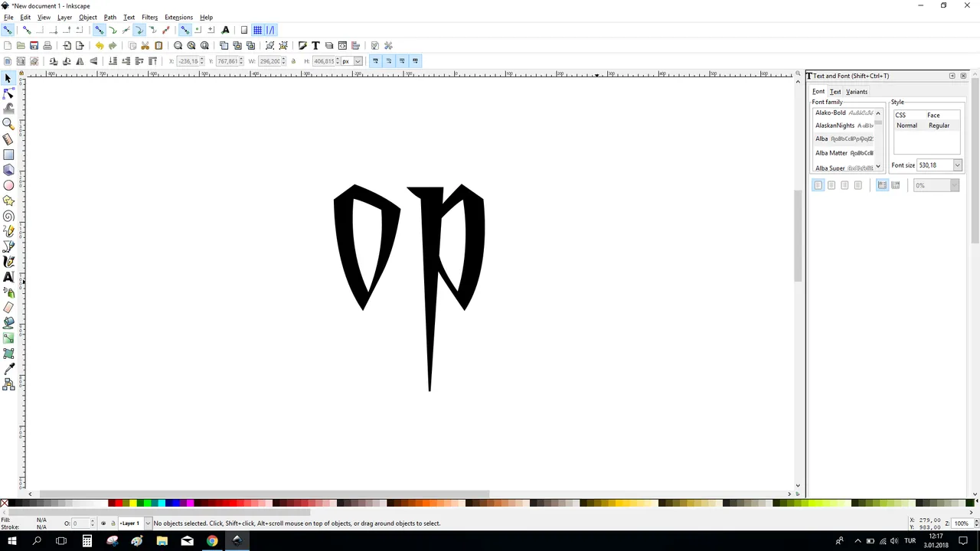Image resolution: width=980 pixels, height=551 pixels.
Task: Toggle vertical text layout button
Action: [896, 185]
